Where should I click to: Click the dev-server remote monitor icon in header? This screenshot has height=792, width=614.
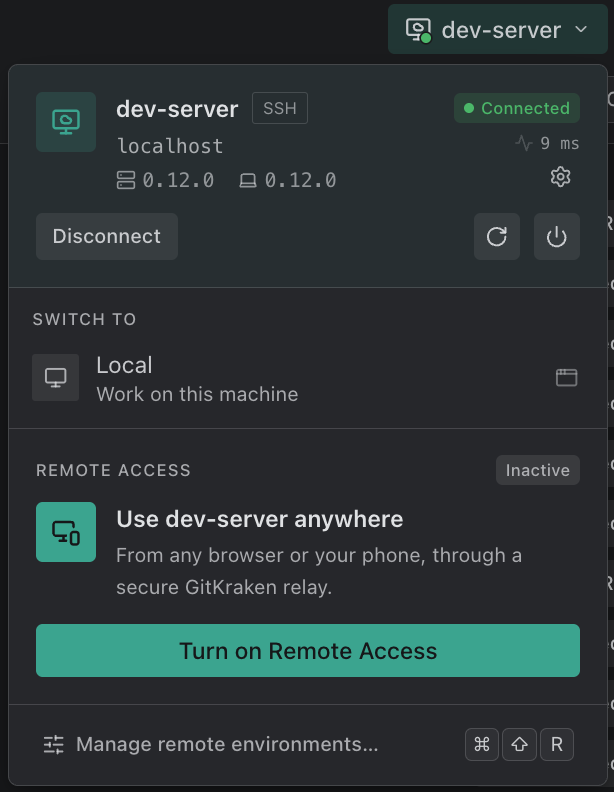pos(419,30)
